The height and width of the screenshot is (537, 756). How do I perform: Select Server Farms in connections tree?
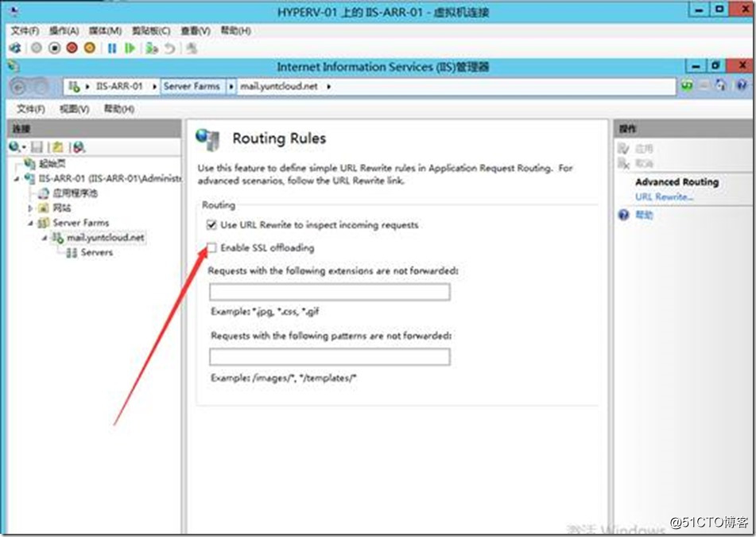point(80,223)
